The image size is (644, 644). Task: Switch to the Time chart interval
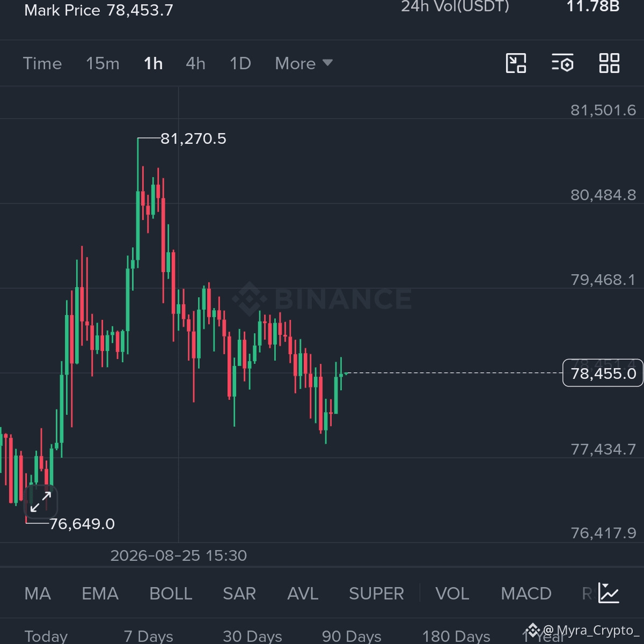[42, 63]
